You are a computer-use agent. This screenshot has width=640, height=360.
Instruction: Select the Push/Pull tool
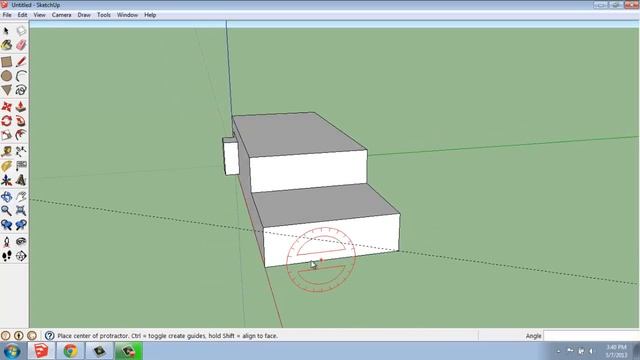pos(21,107)
